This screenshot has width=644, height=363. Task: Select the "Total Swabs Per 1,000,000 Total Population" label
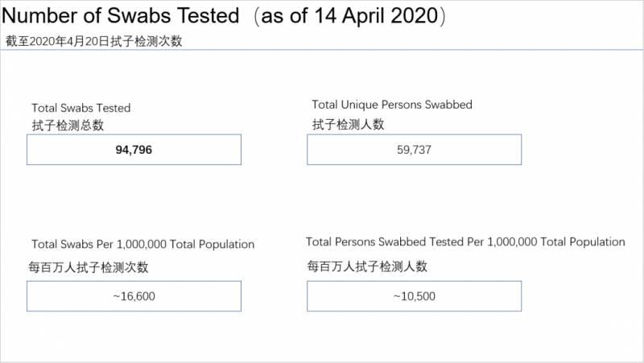pyautogui.click(x=143, y=244)
